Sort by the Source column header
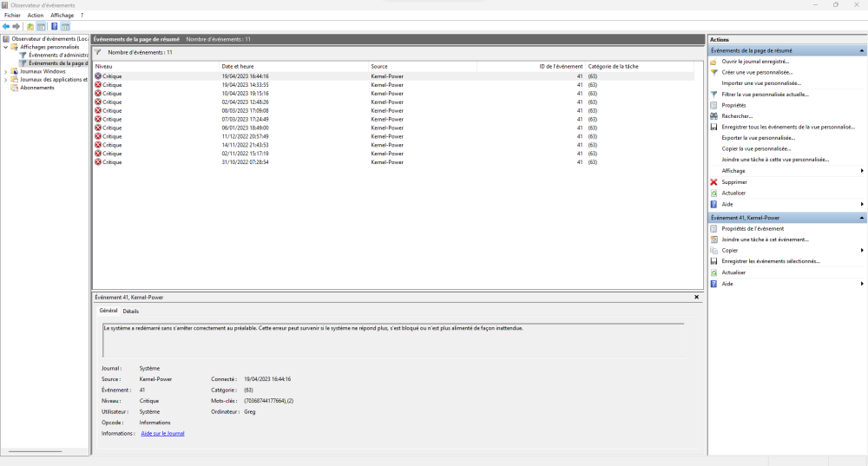Screen dimensions: 868x466 [x=423, y=66]
